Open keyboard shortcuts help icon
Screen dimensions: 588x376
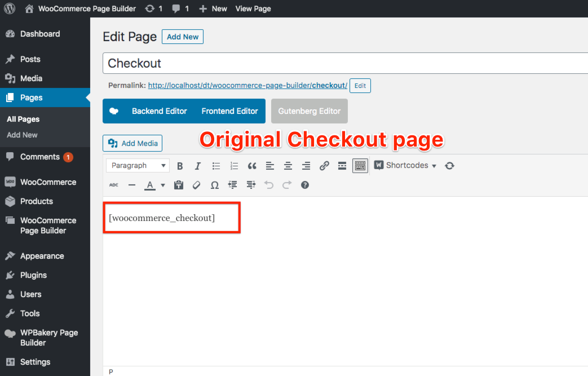tap(305, 185)
